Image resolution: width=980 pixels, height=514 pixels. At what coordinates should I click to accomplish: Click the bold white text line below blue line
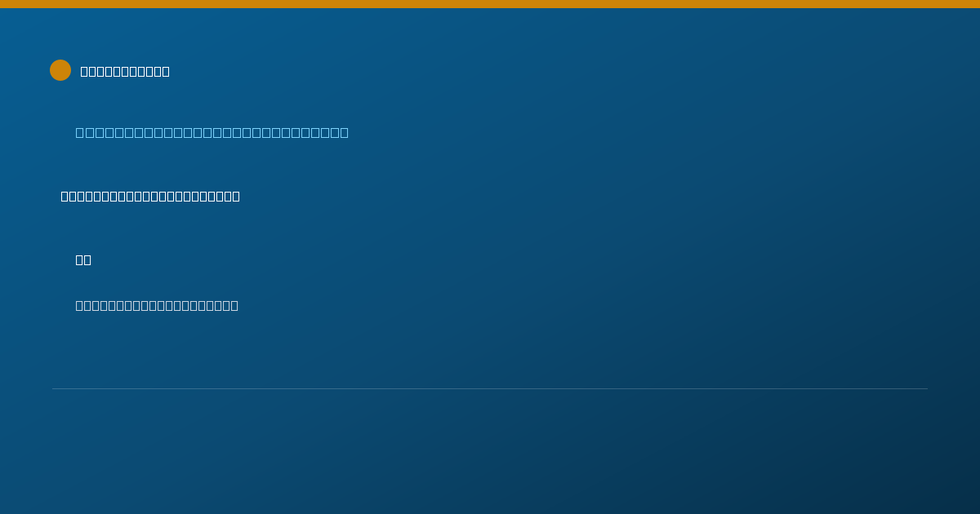tap(150, 196)
